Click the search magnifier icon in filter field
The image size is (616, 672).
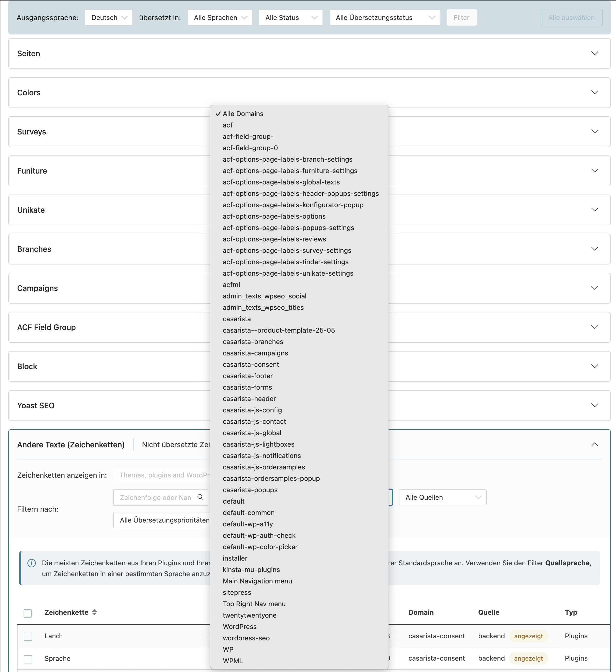click(x=200, y=497)
